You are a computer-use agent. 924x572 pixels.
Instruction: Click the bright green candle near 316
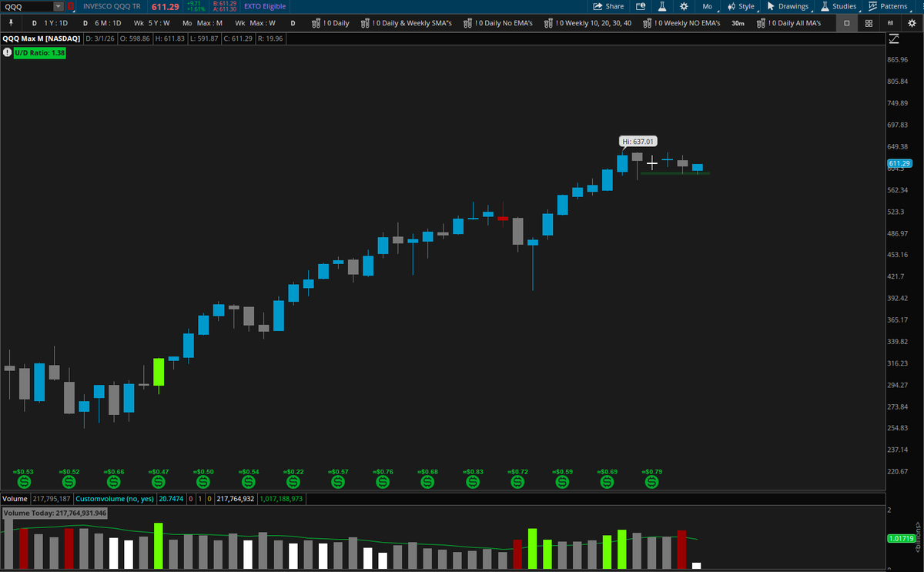pos(159,372)
